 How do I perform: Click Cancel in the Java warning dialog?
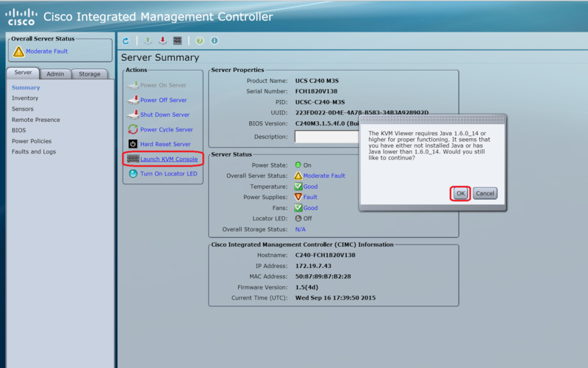coord(485,193)
